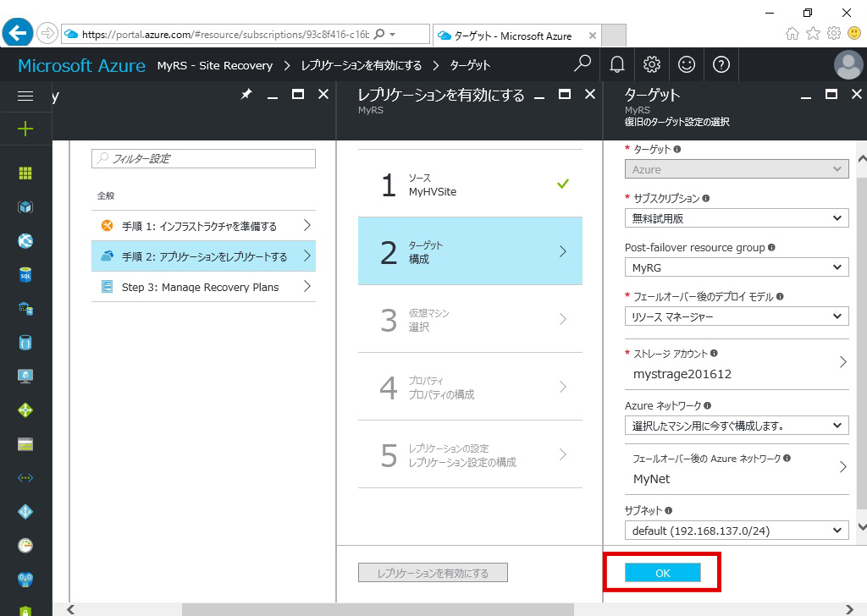Open the SQL database sidebar icon

click(x=25, y=274)
